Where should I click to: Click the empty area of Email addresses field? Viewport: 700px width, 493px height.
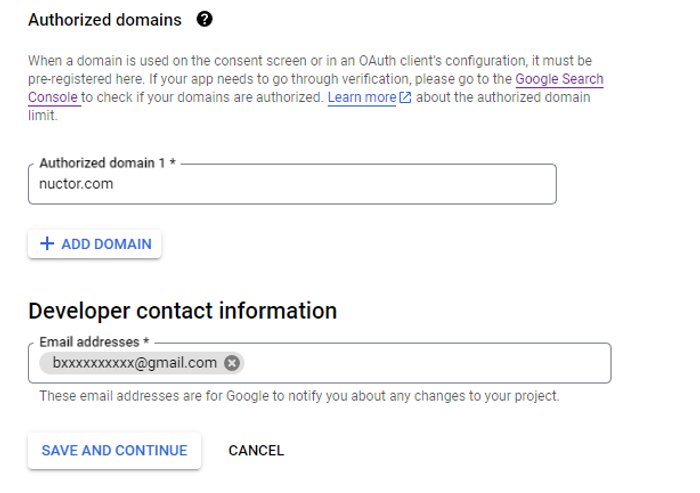(426, 363)
